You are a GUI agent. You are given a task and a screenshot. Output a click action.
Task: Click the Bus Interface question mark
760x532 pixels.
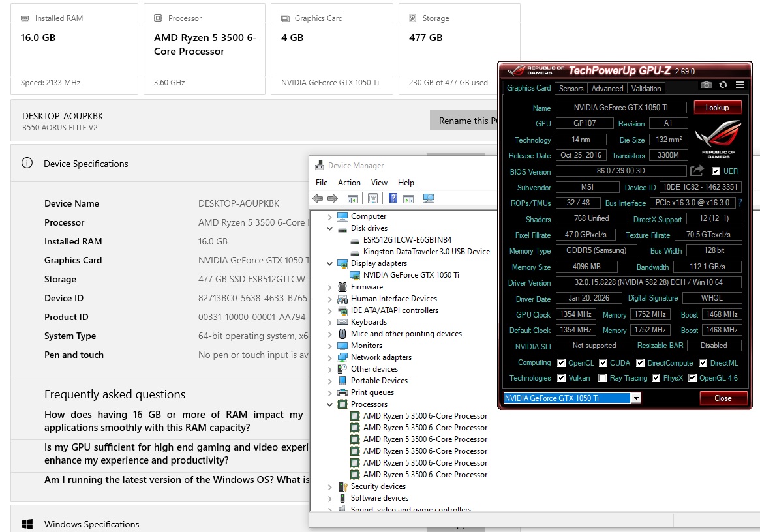[x=740, y=203]
